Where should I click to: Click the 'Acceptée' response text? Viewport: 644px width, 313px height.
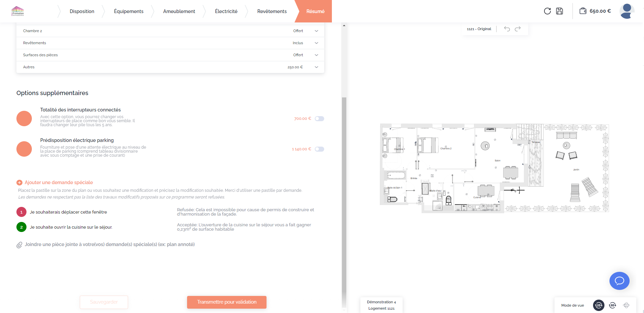(244, 227)
